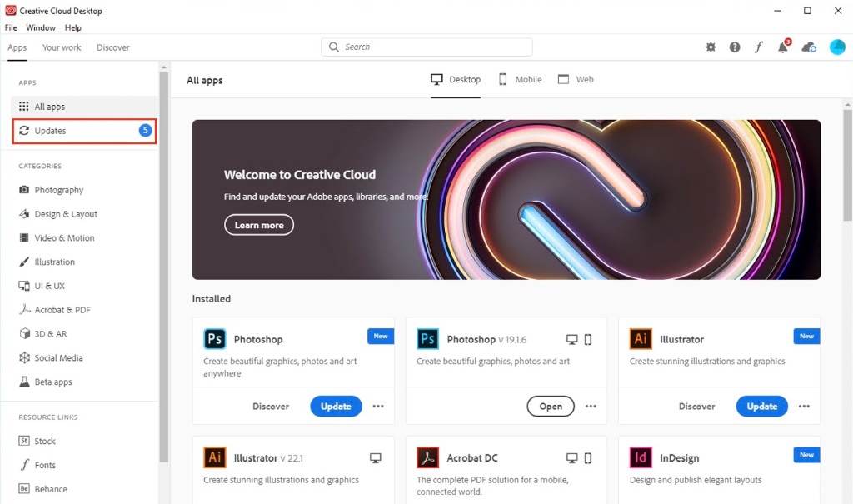Click the Illustrator v 22.1 app icon
The width and height of the screenshot is (853, 504).
click(214, 457)
